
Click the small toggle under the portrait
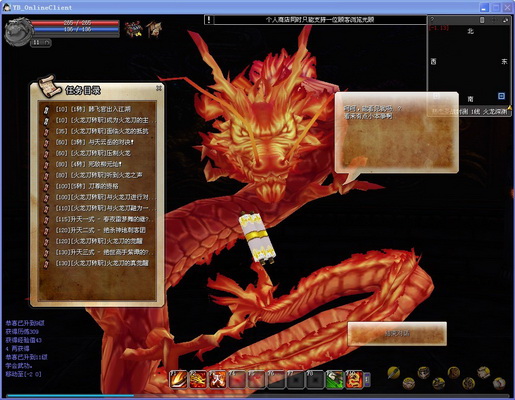41,43
